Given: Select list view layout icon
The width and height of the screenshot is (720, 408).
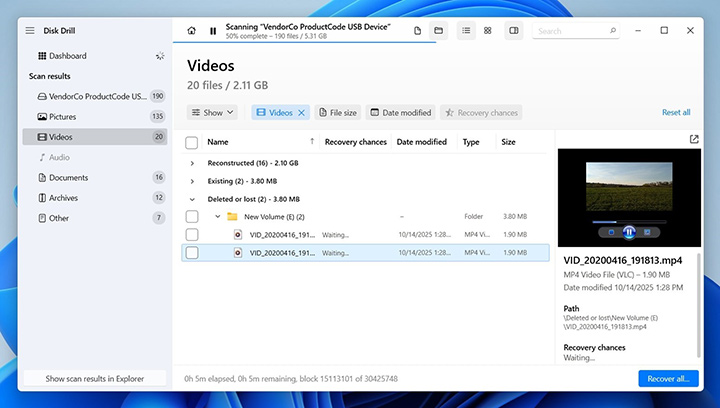Looking at the screenshot, I should click(x=466, y=31).
